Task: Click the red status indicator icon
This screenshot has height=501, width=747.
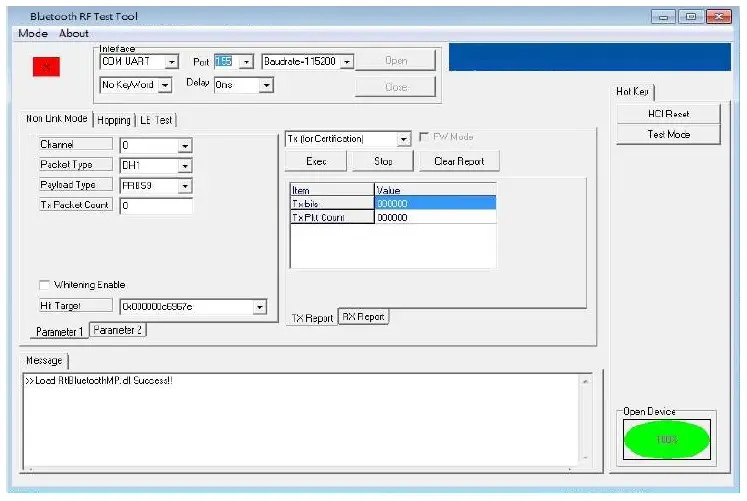Action: [46, 67]
